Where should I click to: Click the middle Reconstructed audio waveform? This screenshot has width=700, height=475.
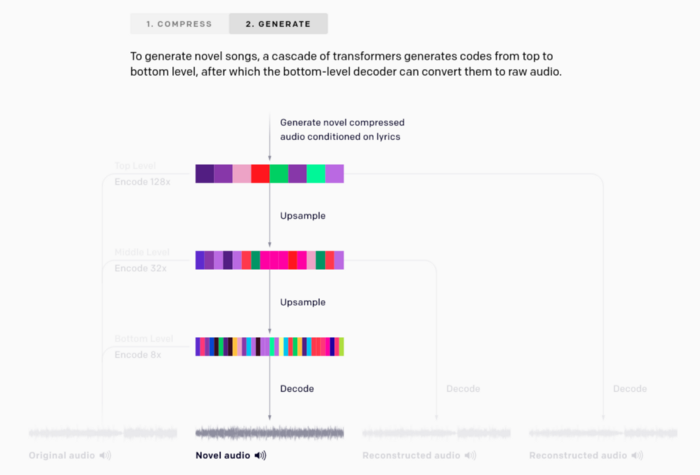(x=437, y=433)
